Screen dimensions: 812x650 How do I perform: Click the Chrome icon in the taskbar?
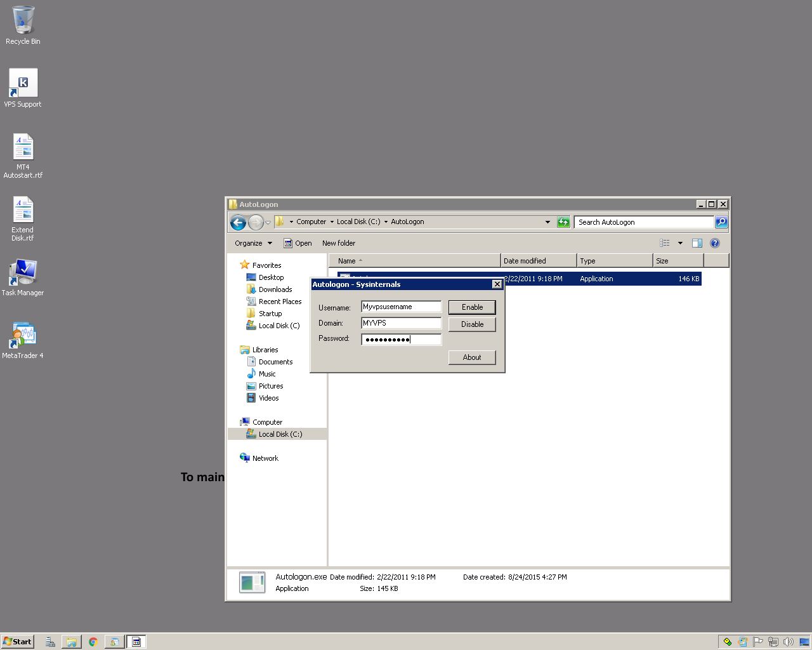click(93, 642)
